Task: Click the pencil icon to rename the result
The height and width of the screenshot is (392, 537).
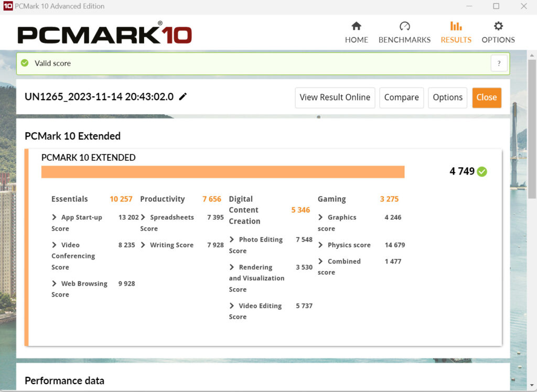Action: click(x=183, y=97)
